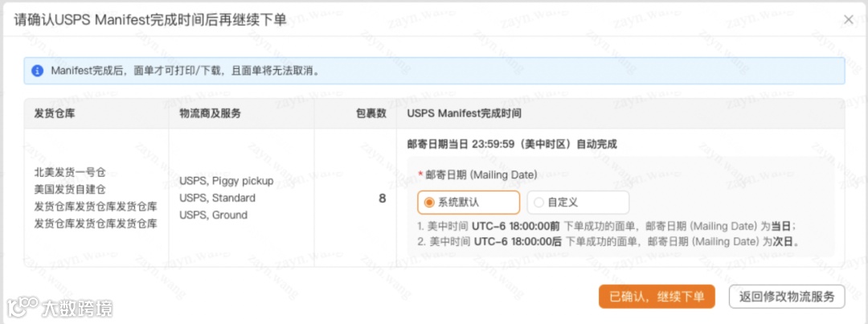Close the USPS Manifest confirmation dialog
This screenshot has width=868, height=324.
point(848,20)
